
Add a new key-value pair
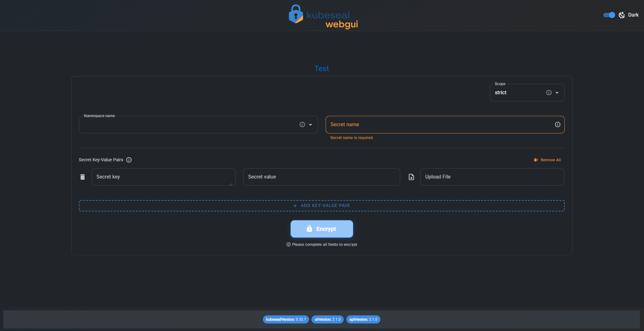[322, 206]
